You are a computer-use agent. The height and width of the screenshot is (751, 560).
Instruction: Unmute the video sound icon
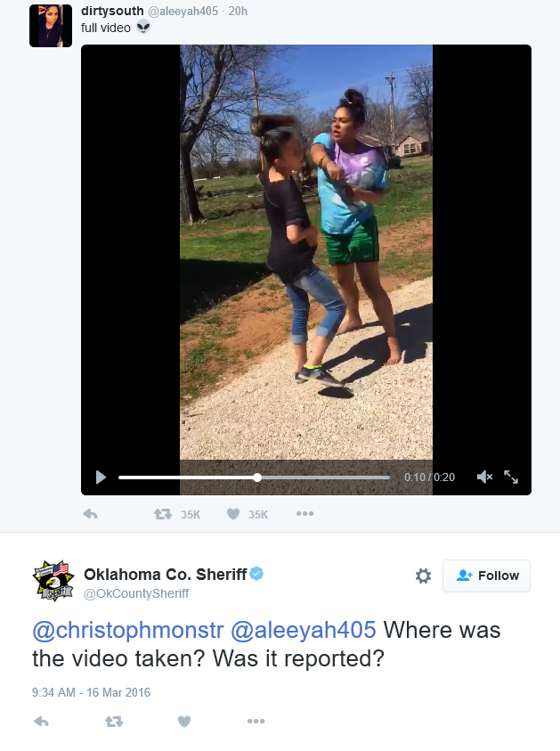[x=485, y=477]
